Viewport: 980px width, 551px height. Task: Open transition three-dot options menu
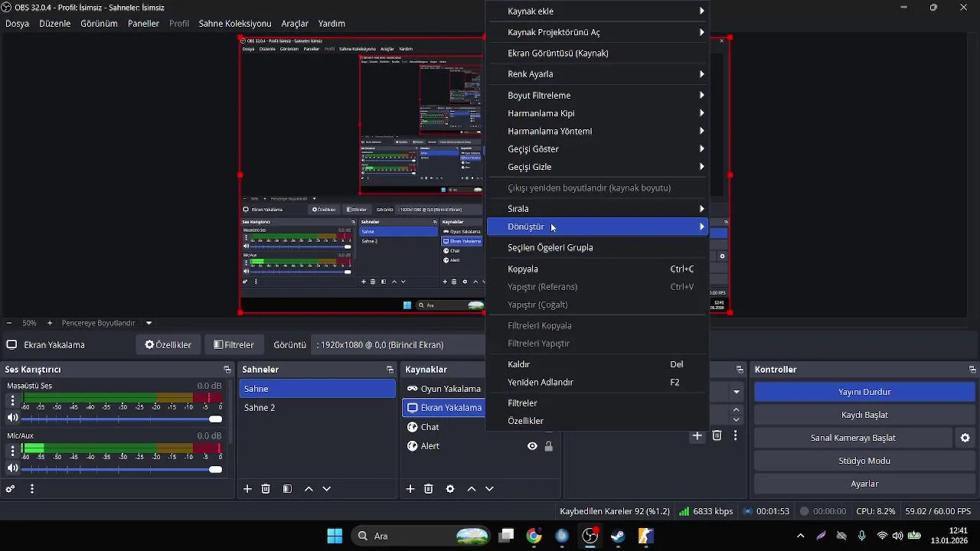point(736,435)
